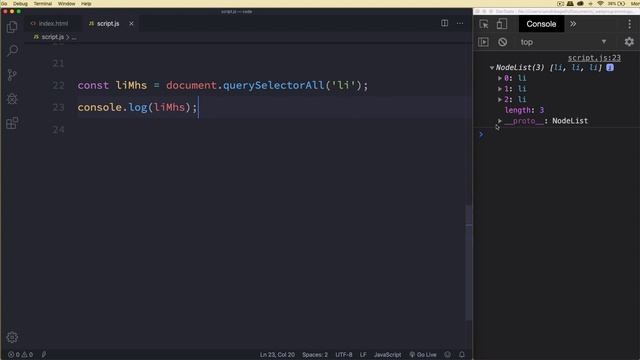Open Source Control view
Image resolution: width=640 pixels, height=360 pixels.
(12, 75)
